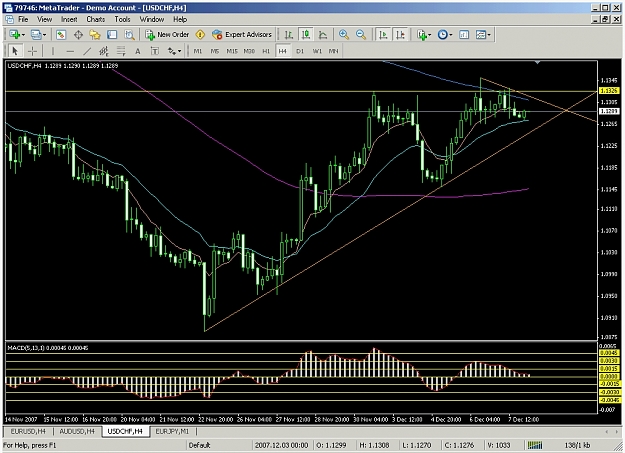Switch to Candlesticks chart display
The height and width of the screenshot is (453, 625).
coord(306,35)
